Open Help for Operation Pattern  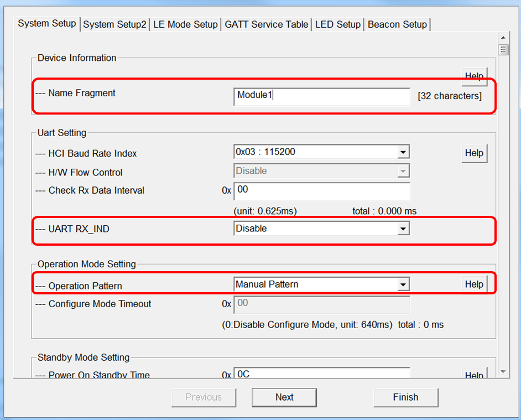click(474, 284)
